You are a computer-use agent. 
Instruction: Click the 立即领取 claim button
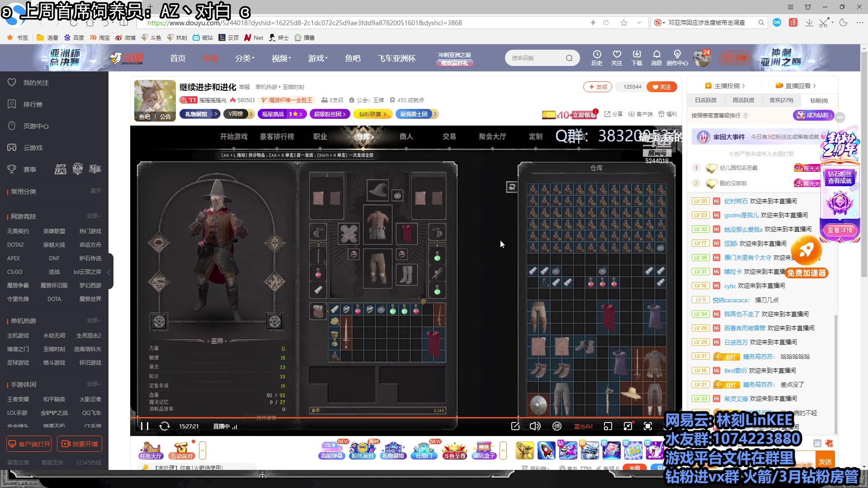point(584,115)
